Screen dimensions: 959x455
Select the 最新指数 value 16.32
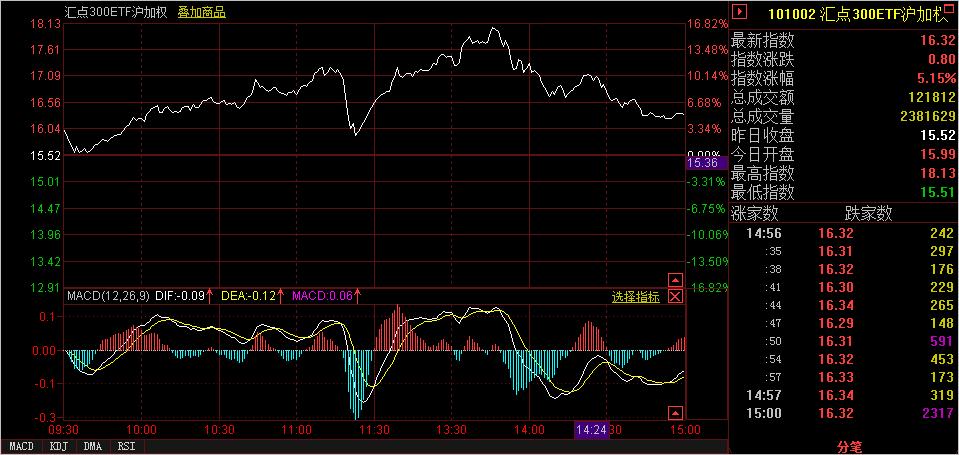[x=938, y=41]
